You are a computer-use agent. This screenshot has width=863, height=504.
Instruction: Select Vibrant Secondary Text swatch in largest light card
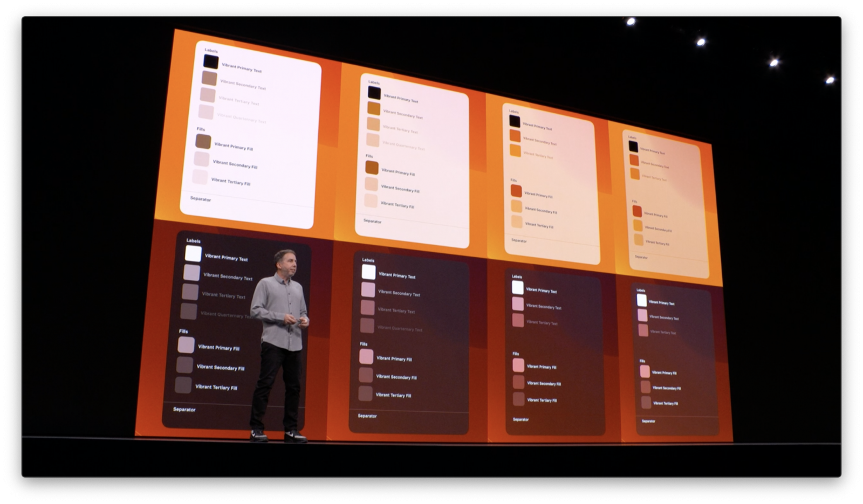(x=209, y=78)
